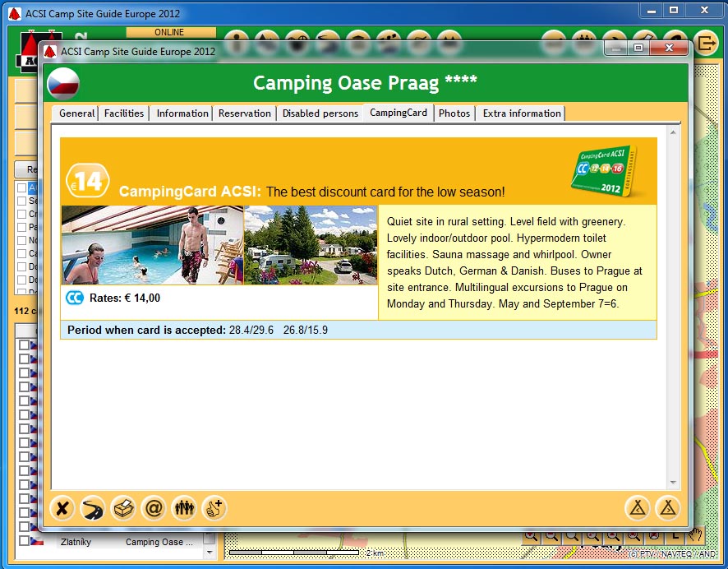Click the map copyright PTV NAVTEQ AND text
This screenshot has width=728, height=569.
coord(672,554)
